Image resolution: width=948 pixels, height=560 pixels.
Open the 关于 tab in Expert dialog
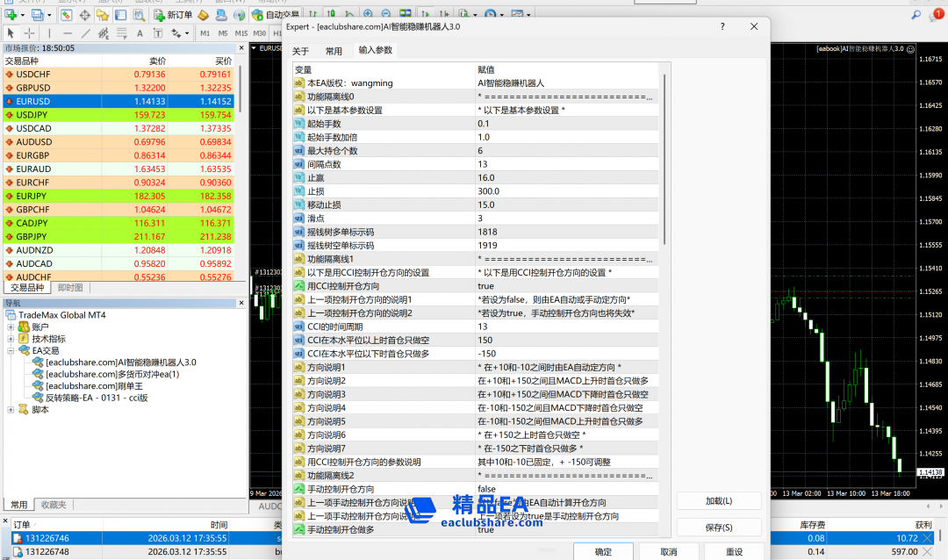click(301, 51)
